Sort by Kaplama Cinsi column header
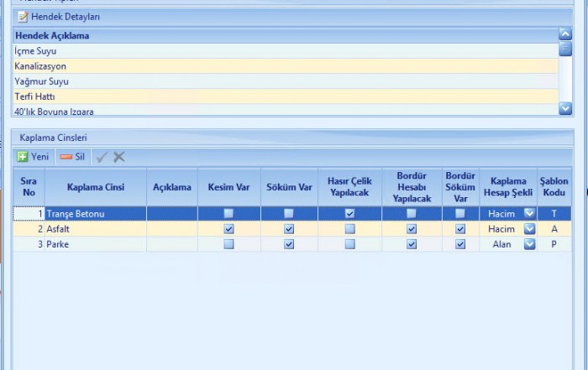Image resolution: width=588 pixels, height=370 pixels. point(96,187)
